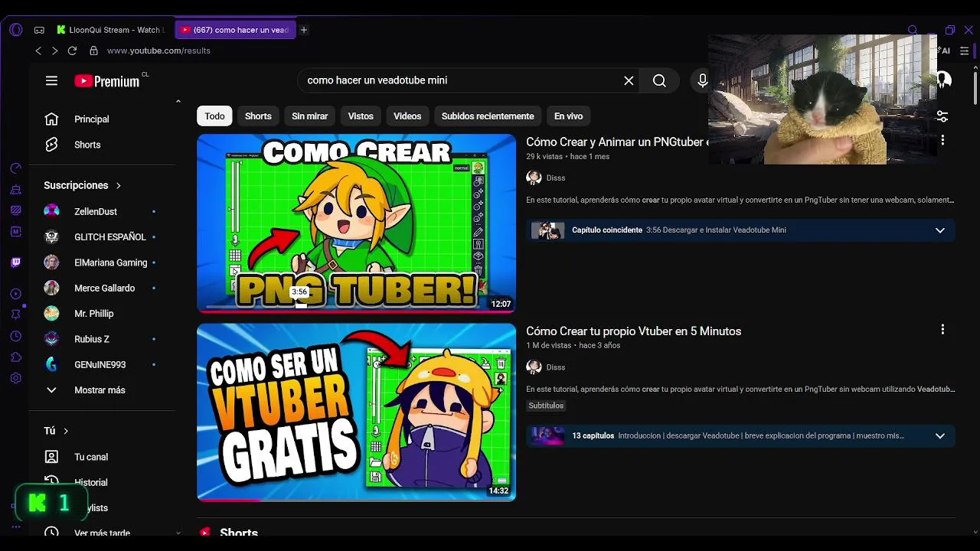Open the 'Como ser un Vtuber gratis' thumbnail
Image resolution: width=980 pixels, height=551 pixels.
click(x=356, y=412)
